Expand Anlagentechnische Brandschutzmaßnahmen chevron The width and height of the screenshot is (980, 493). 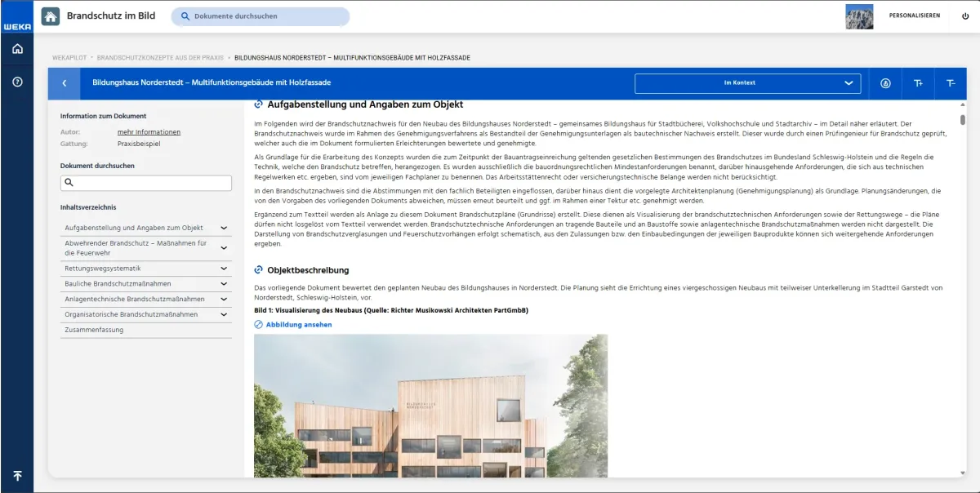(224, 299)
